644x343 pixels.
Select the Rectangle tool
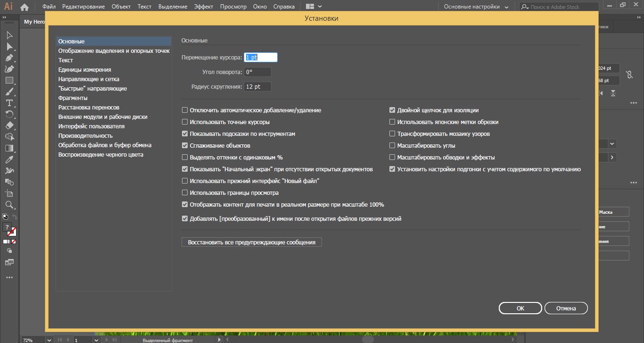9,81
